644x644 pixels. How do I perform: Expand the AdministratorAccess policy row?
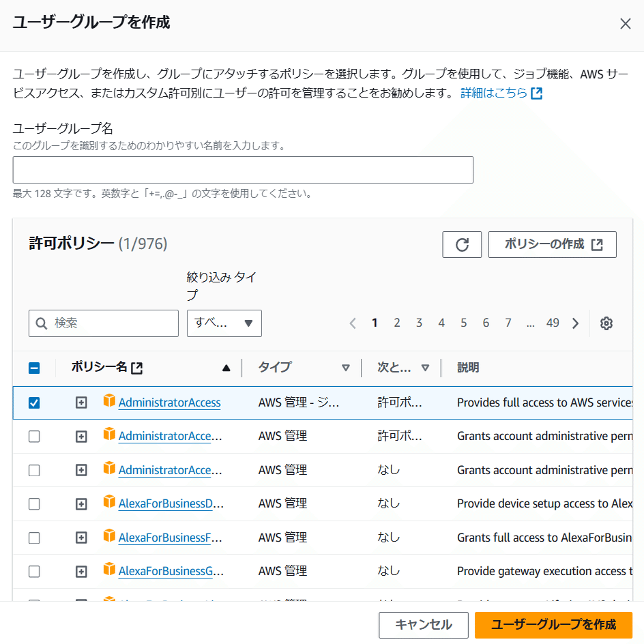click(81, 402)
